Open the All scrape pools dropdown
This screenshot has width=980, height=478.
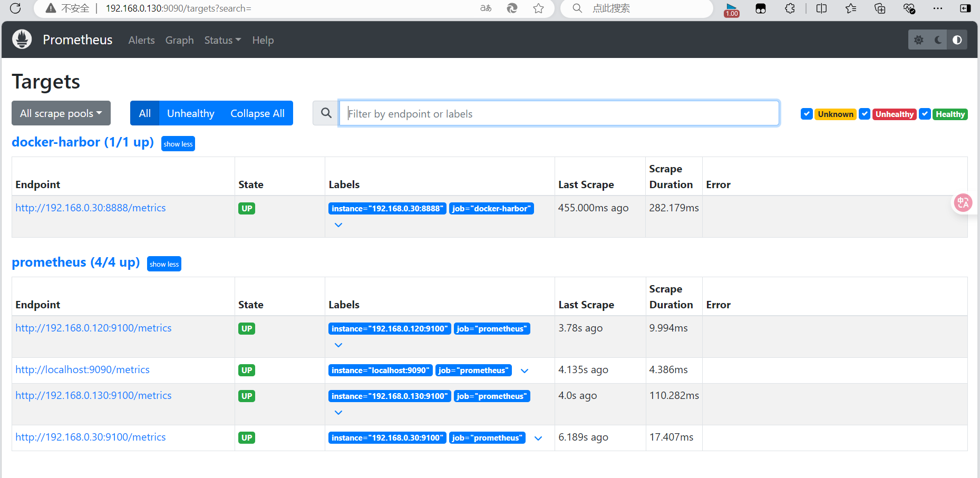(x=61, y=113)
